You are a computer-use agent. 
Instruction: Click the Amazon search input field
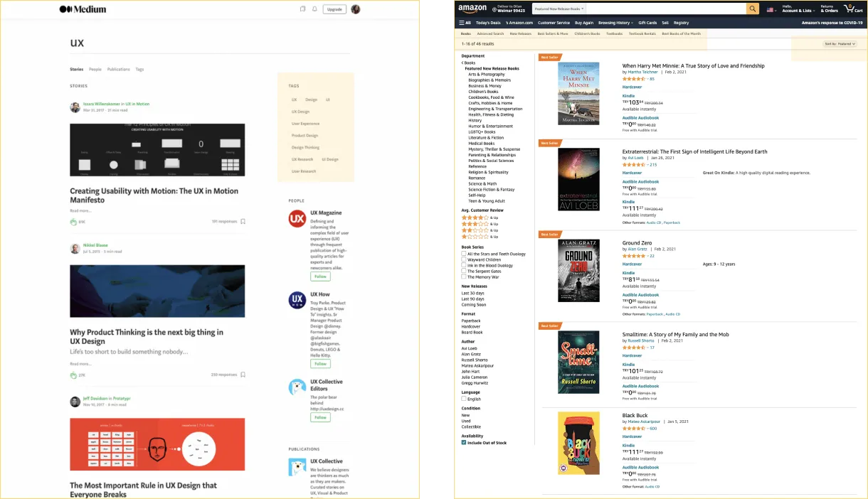(666, 9)
